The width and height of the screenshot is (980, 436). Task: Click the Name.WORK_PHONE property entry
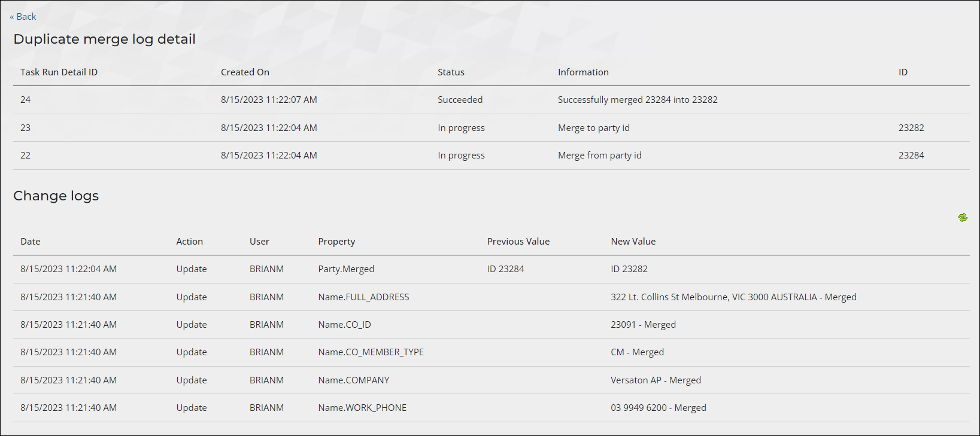coord(362,408)
